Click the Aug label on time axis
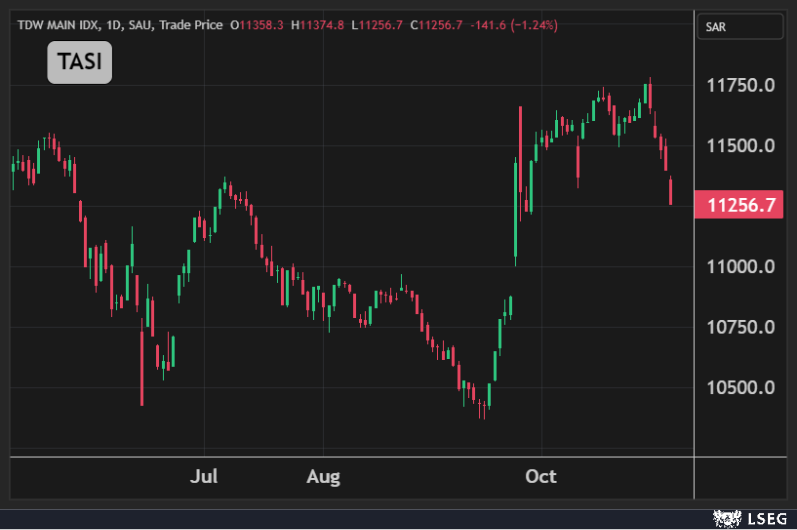Viewport: 797px width, 530px height. click(323, 476)
